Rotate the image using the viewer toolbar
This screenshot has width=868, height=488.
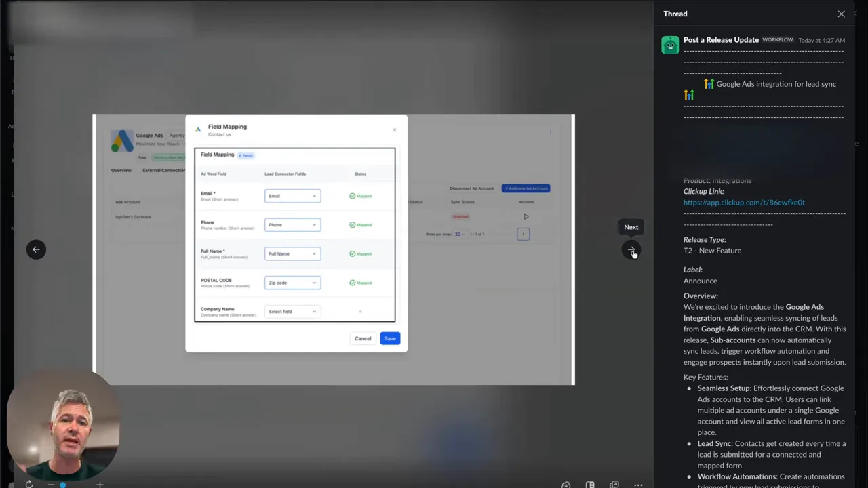tap(28, 485)
